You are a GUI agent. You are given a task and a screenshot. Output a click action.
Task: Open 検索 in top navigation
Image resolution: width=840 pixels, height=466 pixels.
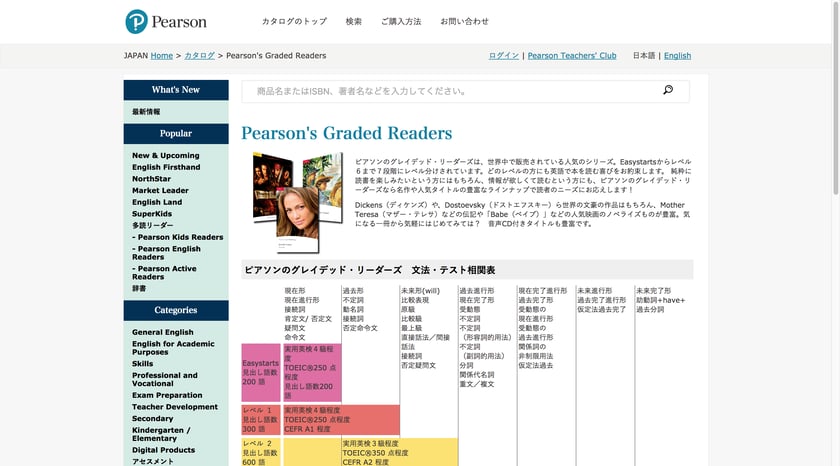coord(354,21)
